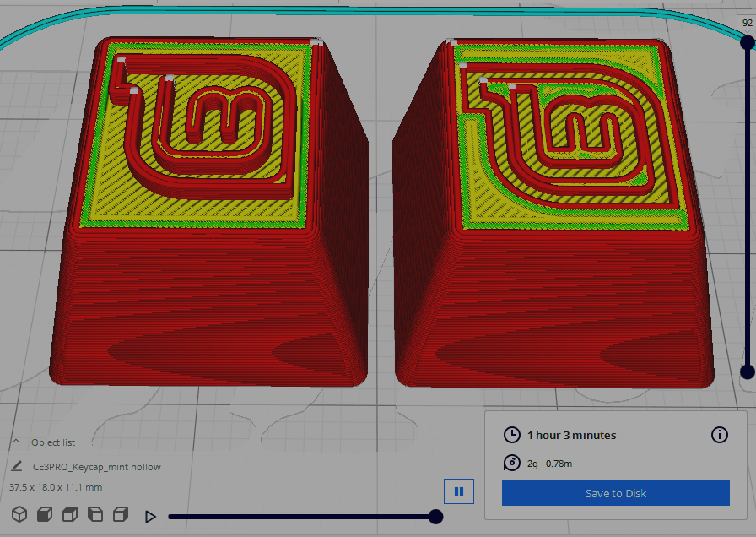
Task: Click the filament spool material icon
Action: [511, 463]
